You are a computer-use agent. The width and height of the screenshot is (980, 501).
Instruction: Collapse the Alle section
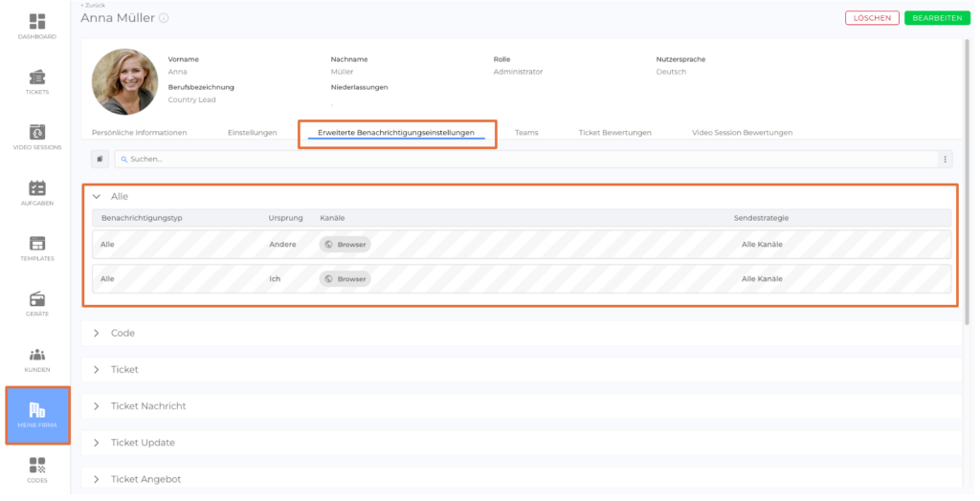pyautogui.click(x=97, y=196)
